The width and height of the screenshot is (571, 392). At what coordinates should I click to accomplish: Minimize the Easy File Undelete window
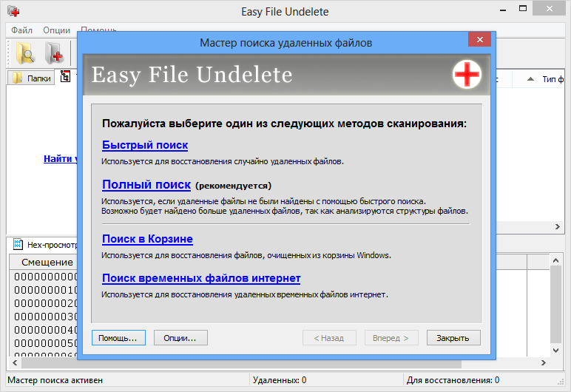click(503, 10)
